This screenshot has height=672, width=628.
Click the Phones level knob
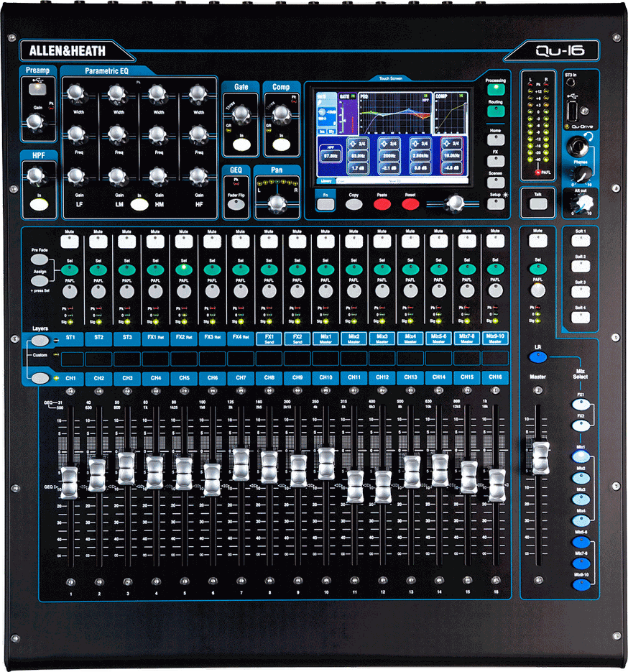click(x=583, y=175)
